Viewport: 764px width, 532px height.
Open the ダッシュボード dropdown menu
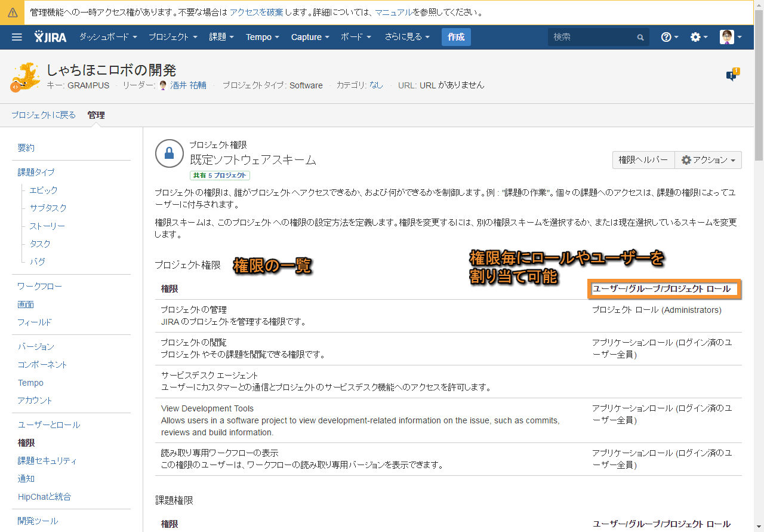pyautogui.click(x=108, y=37)
